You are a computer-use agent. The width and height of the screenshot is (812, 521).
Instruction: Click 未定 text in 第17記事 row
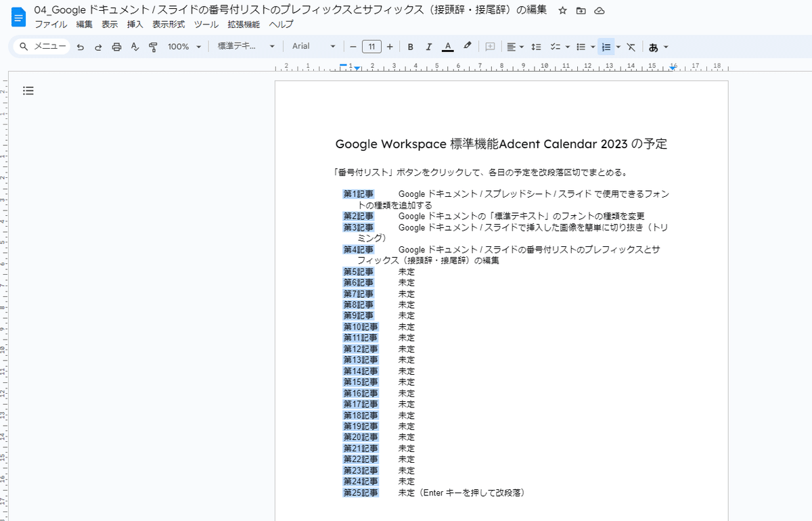406,404
